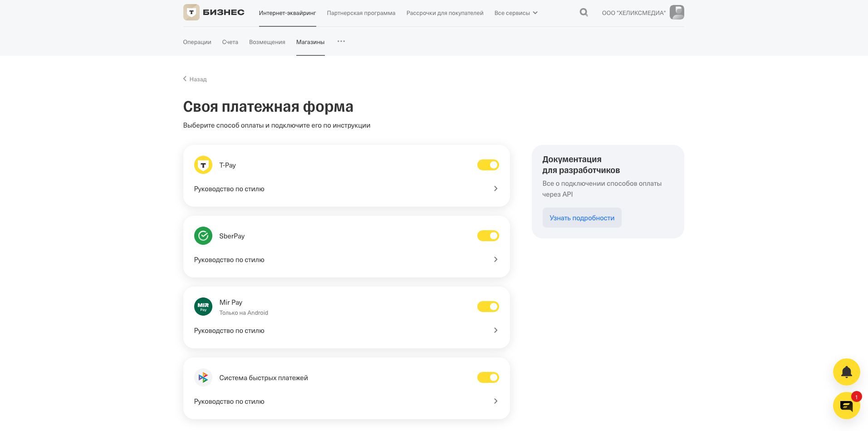Click the Узнать подробности button
The width and height of the screenshot is (868, 431).
click(x=582, y=218)
